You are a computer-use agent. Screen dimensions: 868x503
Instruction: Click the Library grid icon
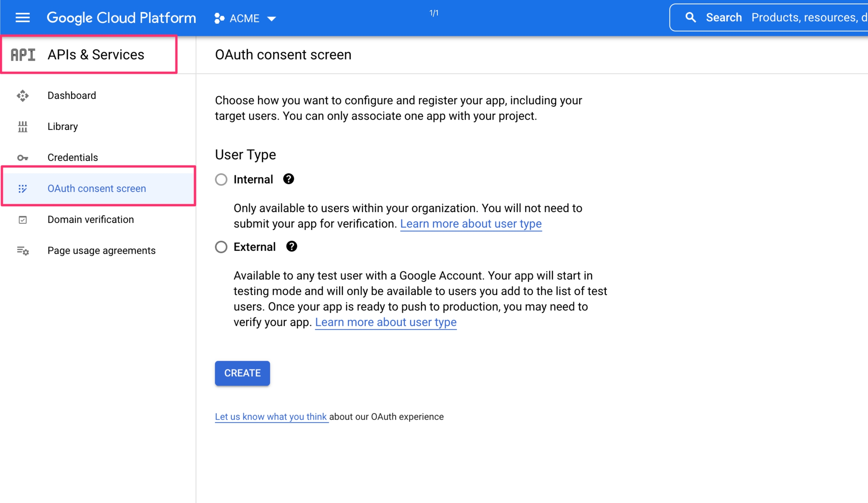coord(23,127)
